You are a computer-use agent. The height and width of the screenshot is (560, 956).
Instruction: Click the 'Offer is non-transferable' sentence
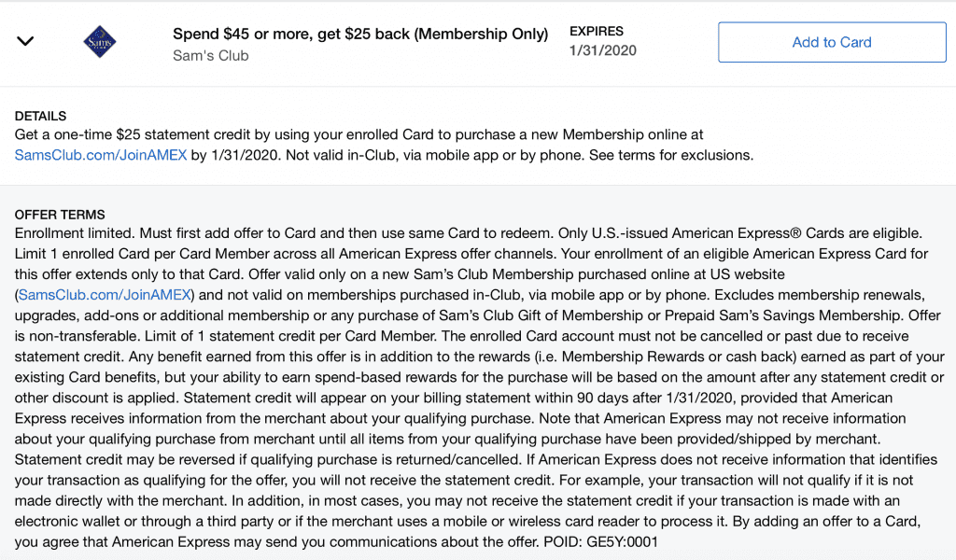pos(475,326)
